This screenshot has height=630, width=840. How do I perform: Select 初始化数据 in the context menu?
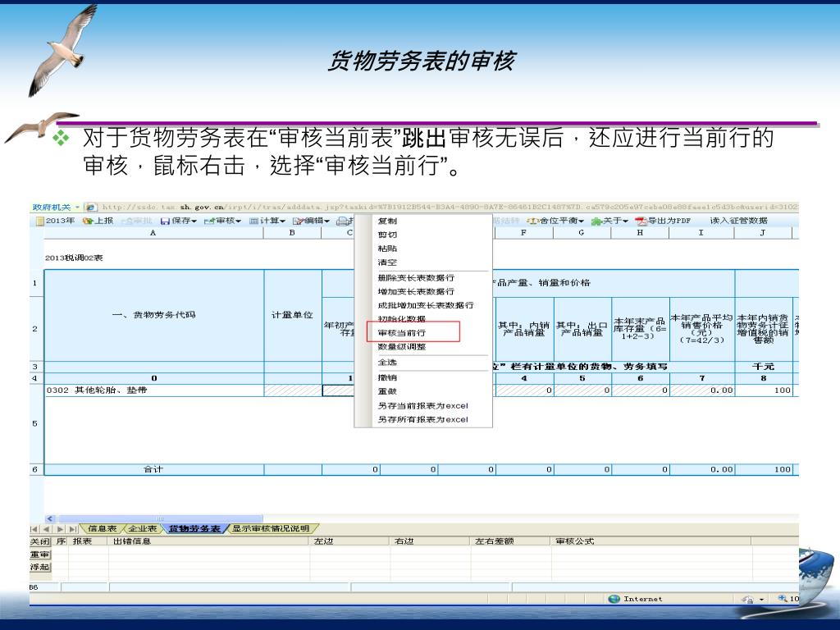tap(401, 319)
